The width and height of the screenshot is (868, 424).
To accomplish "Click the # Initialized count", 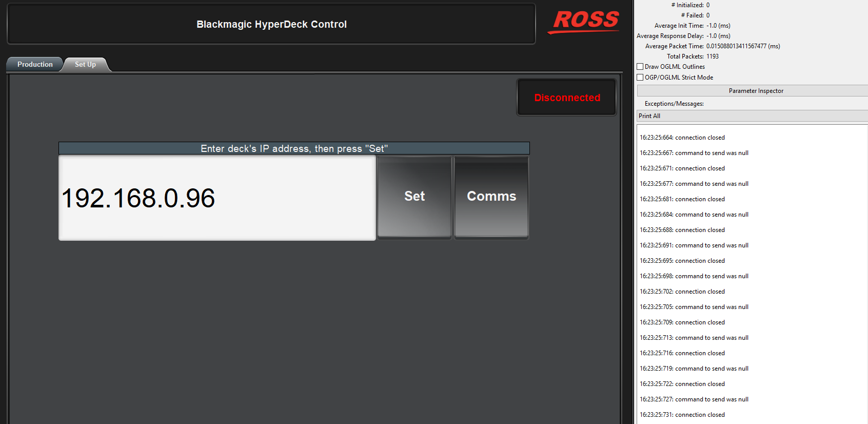I will [x=708, y=5].
